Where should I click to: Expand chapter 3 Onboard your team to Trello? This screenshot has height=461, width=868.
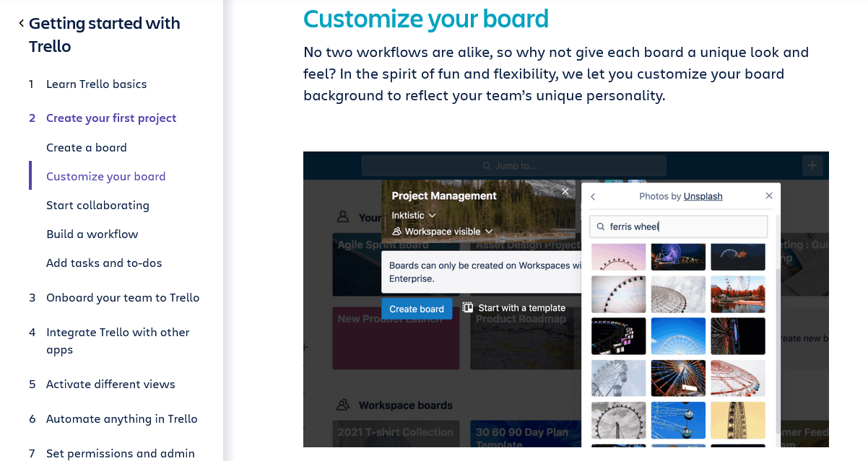(123, 297)
